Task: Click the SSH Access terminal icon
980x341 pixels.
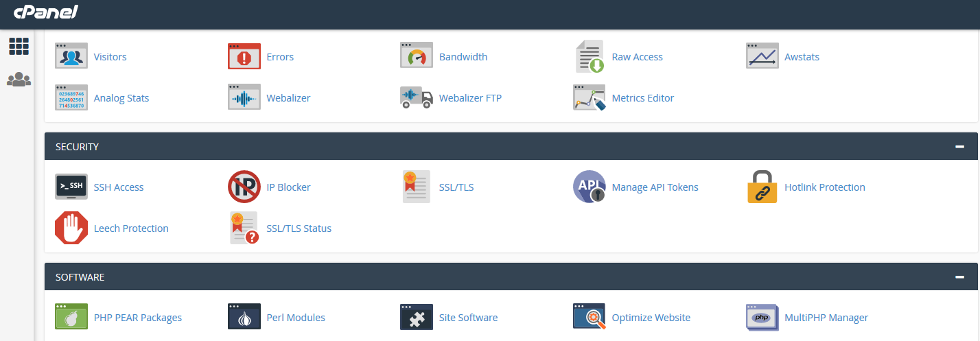Action: [71, 187]
